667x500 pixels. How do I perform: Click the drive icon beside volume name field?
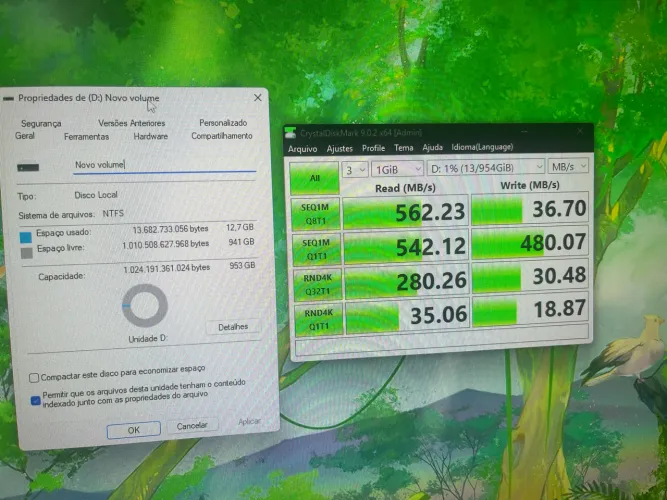(28, 167)
